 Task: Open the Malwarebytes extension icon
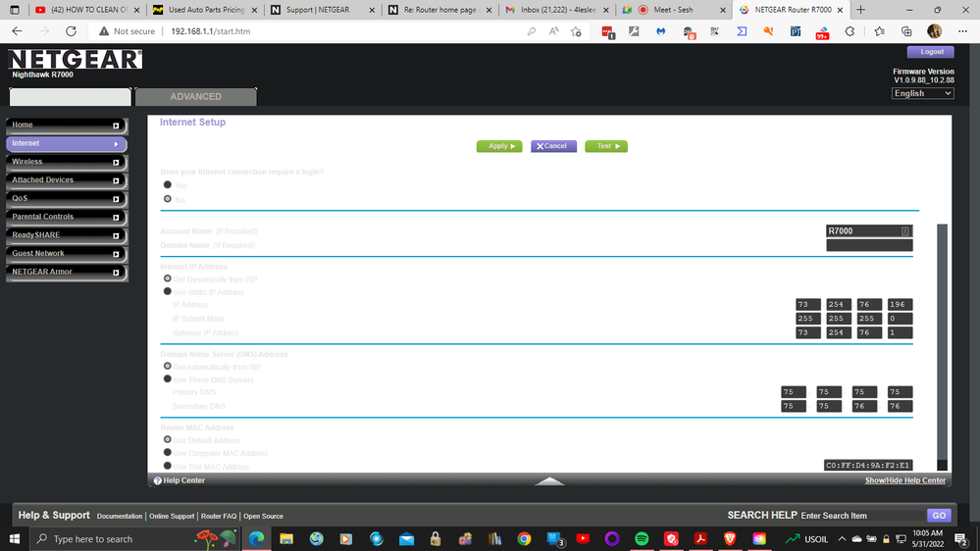[660, 31]
